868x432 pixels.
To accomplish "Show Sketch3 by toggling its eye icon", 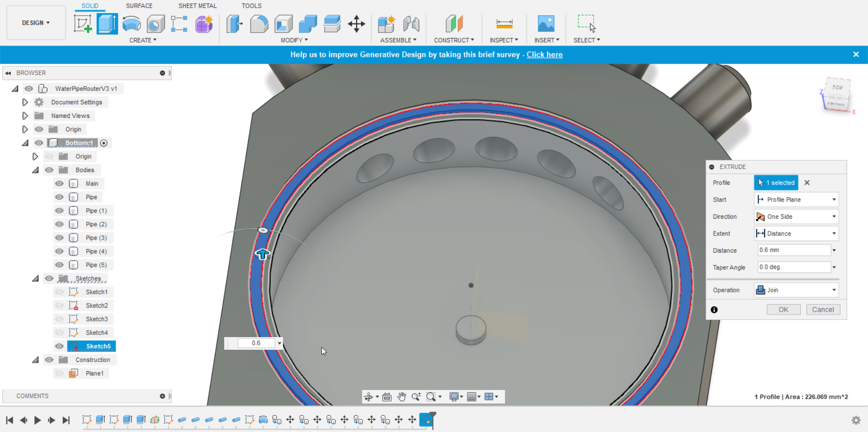I will (59, 319).
